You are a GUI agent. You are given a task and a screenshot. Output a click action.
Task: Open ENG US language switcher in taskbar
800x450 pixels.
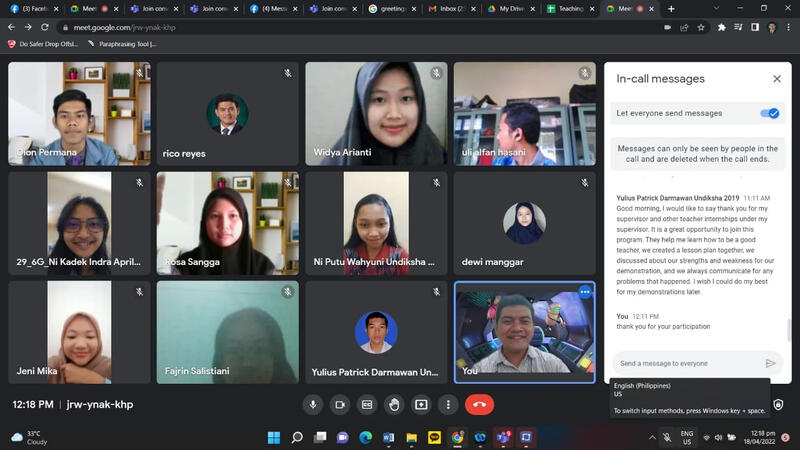(x=687, y=437)
